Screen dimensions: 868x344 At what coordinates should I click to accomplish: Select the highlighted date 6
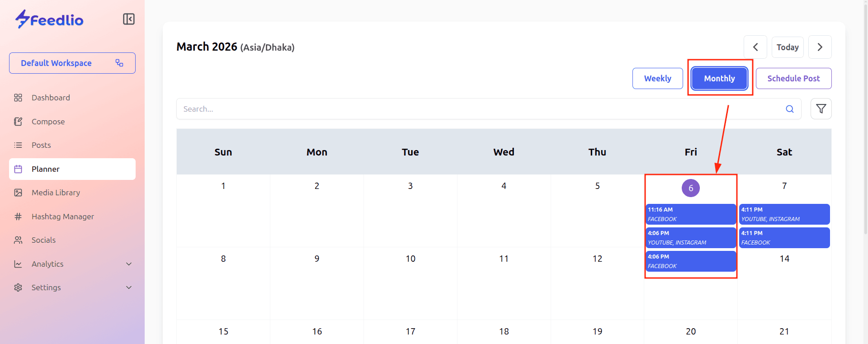[690, 188]
